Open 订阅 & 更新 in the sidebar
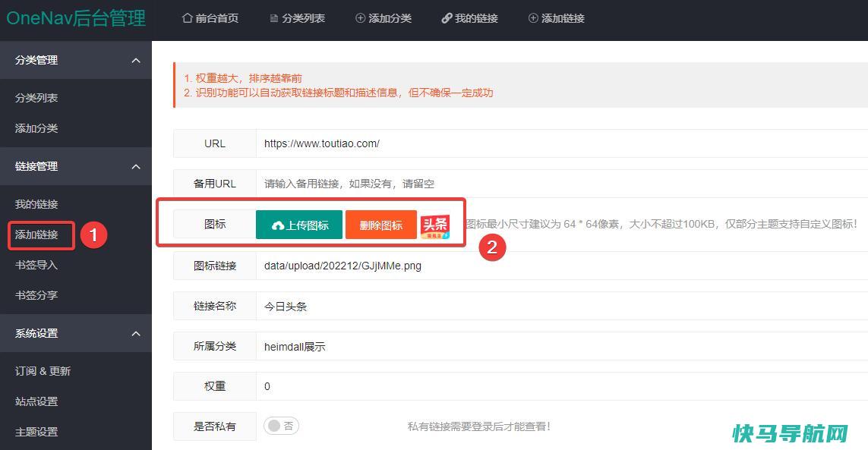Viewport: 868px width, 450px height. click(43, 371)
